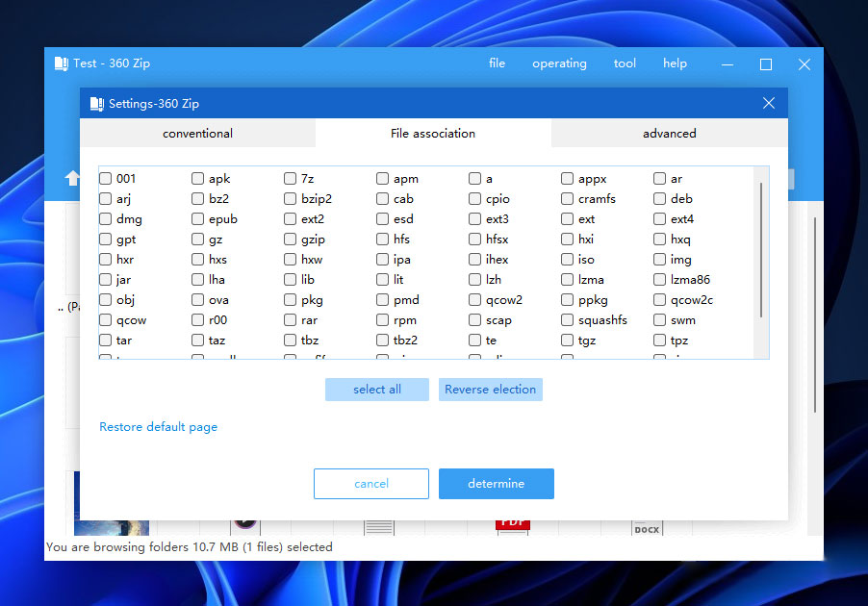Switch to the advanced tab
The image size is (868, 606).
click(x=669, y=133)
